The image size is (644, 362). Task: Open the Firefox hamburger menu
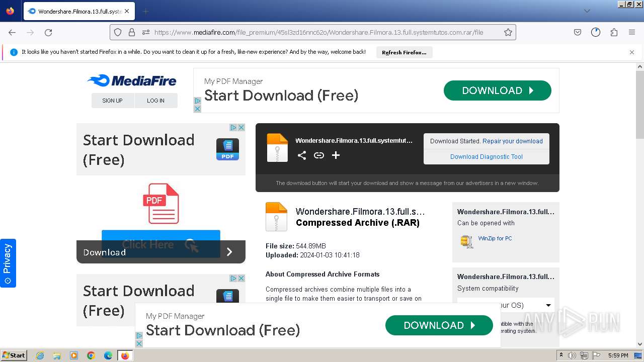[x=632, y=32]
